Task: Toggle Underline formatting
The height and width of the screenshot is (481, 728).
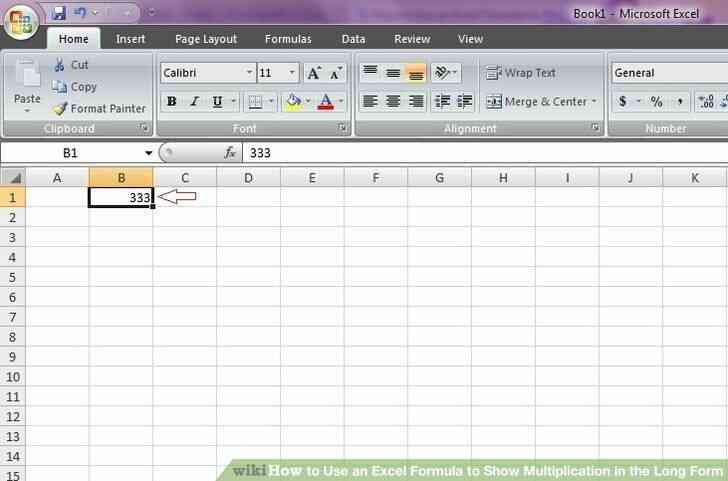Action: click(217, 101)
